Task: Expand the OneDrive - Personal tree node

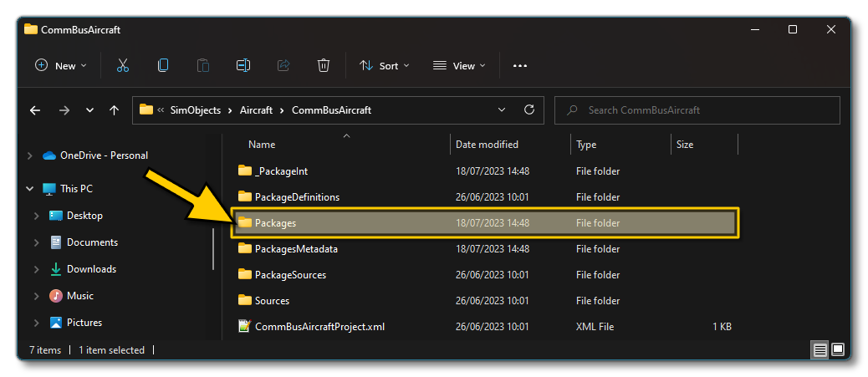Action: 30,155
